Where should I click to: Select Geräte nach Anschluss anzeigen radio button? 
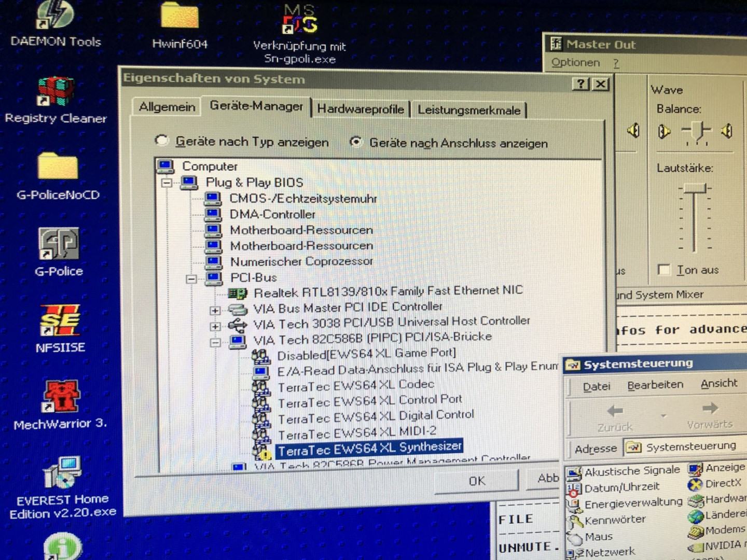[x=356, y=142]
